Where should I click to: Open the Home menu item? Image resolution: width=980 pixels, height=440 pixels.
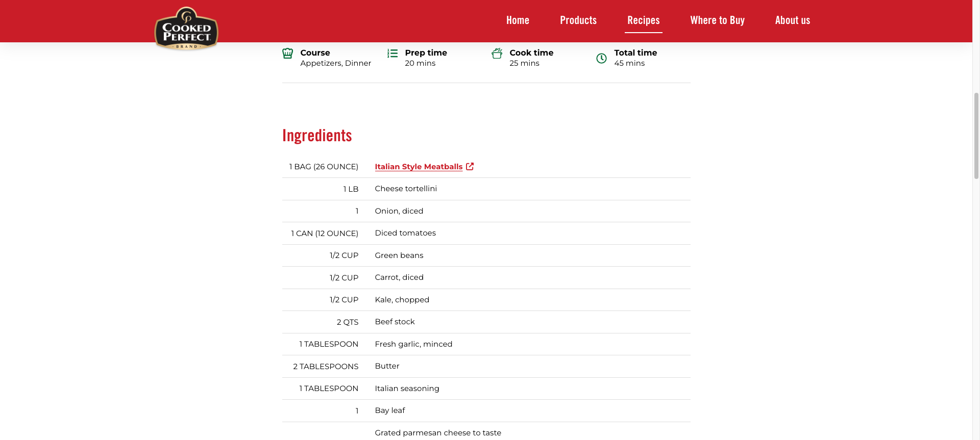click(x=518, y=20)
